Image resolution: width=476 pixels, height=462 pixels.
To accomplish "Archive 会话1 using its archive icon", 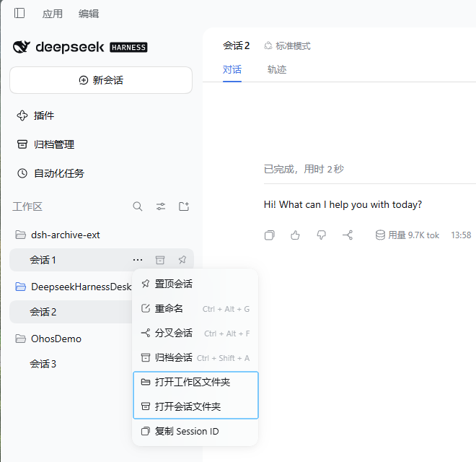I will [x=160, y=260].
